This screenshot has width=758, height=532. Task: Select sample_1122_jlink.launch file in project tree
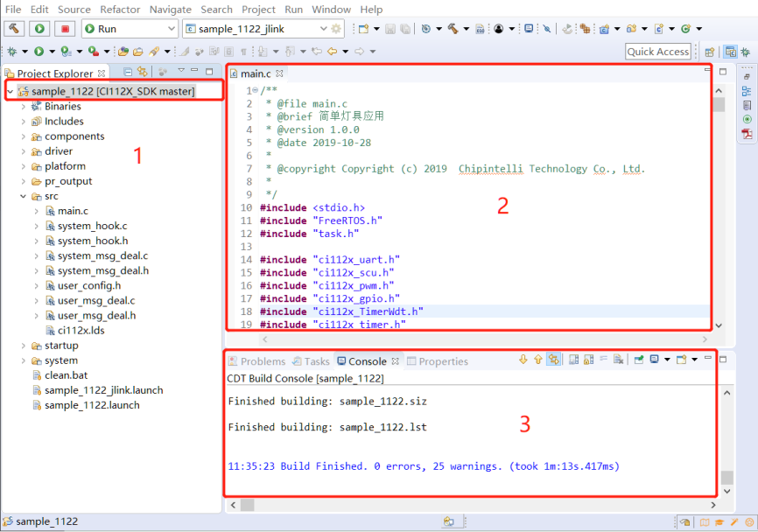coord(103,390)
